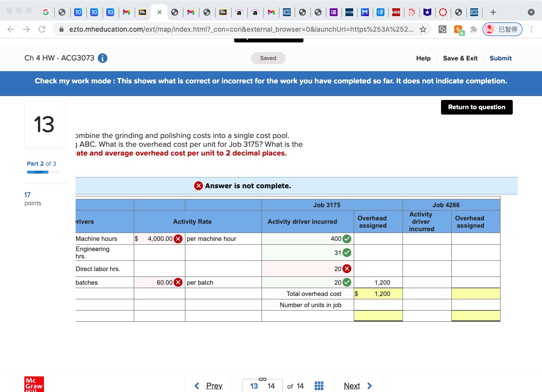Click the Next page chevron
Screen dimensions: 542x392
pos(369,386)
